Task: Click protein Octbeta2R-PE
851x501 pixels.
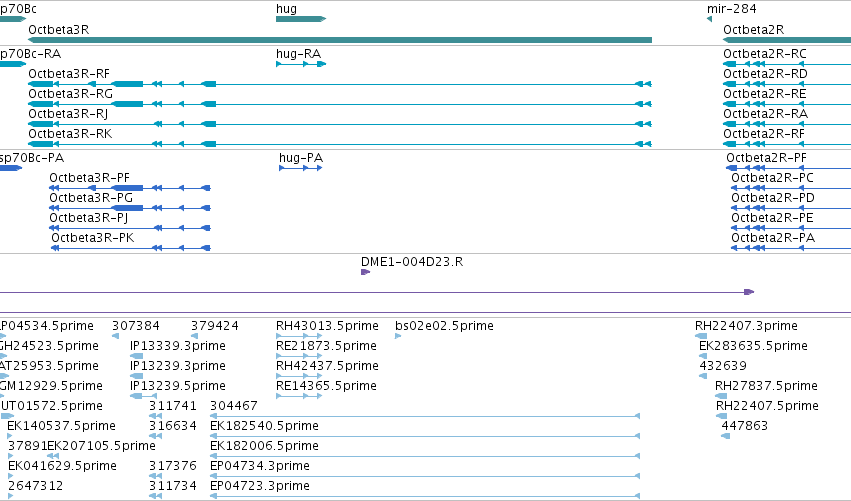Action: (772, 218)
